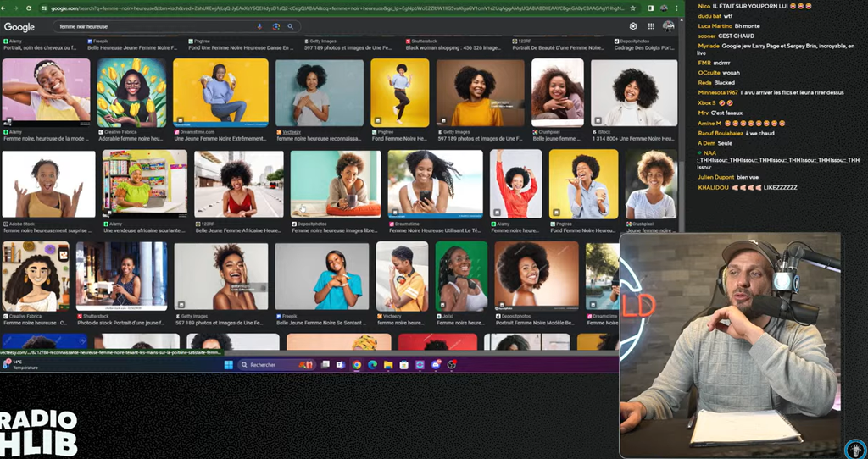This screenshot has width=868, height=459.
Task: Click the Chrome icon in the taskbar
Action: [x=356, y=365]
